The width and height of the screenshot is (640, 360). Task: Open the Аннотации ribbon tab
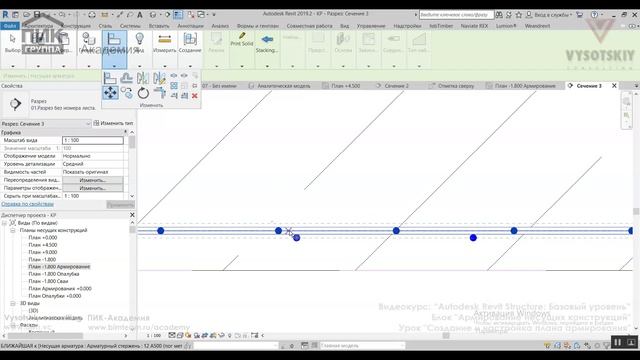[190, 26]
